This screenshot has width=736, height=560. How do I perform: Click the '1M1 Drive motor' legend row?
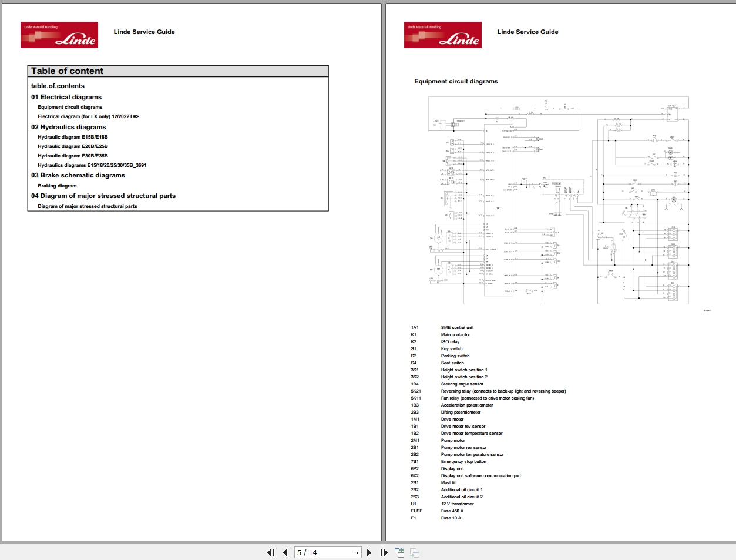438,420
